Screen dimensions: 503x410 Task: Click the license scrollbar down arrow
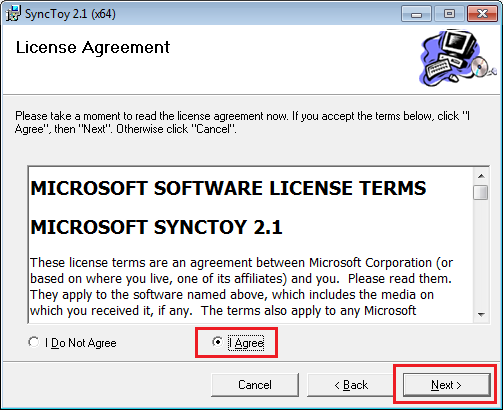coord(481,314)
